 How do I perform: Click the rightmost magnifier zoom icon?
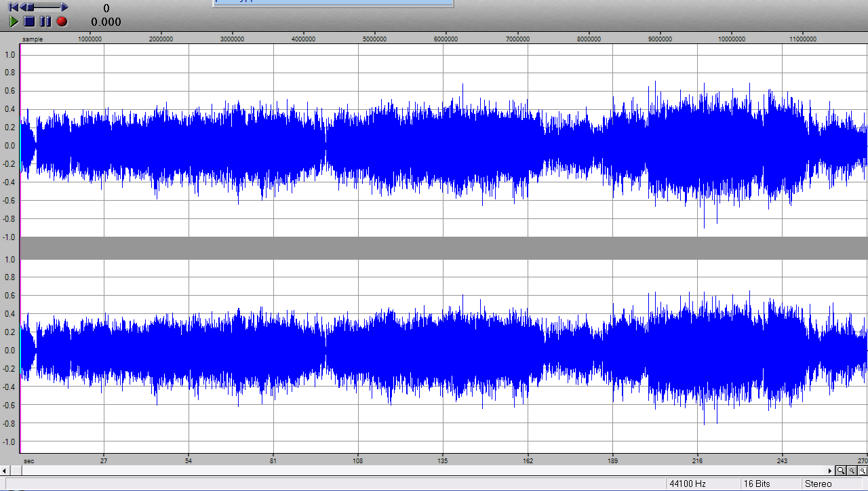[863, 470]
